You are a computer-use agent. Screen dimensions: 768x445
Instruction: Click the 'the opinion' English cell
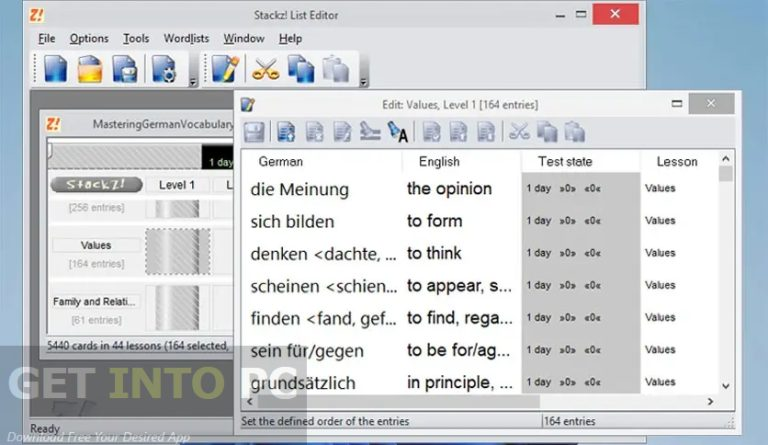449,188
